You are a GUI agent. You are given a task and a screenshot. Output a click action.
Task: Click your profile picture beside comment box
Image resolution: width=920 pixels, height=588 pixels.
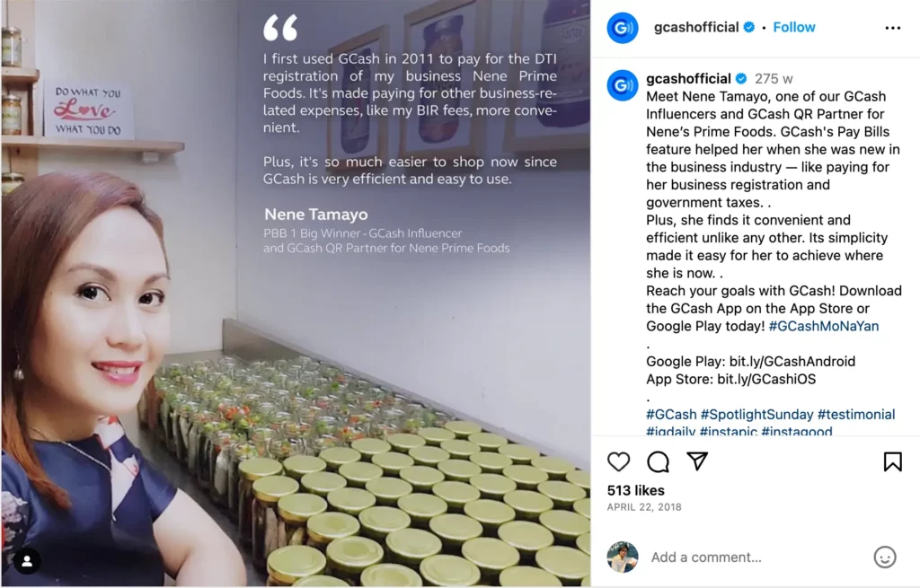click(623, 557)
